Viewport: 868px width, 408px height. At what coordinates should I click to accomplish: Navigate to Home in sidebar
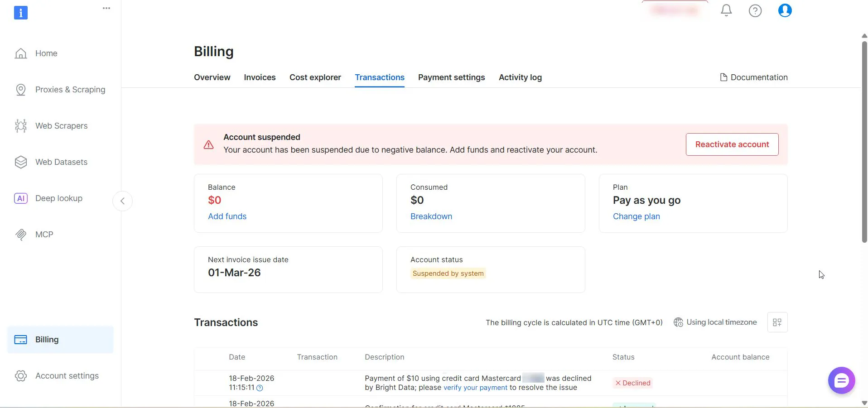[46, 53]
